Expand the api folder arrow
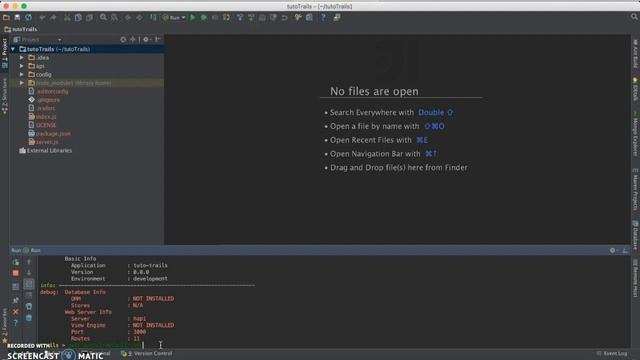Image resolution: width=640 pixels, height=360 pixels. tap(22, 66)
